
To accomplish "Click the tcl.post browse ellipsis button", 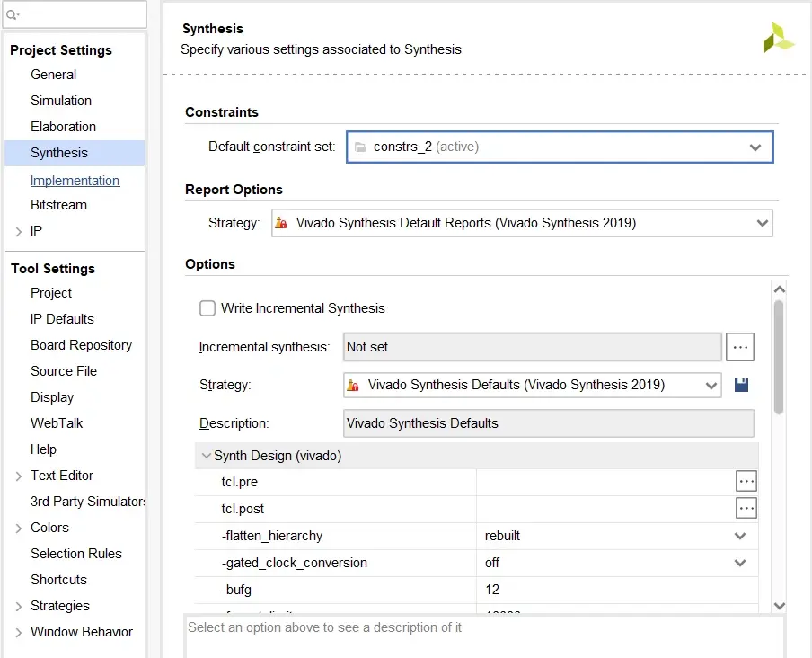I will click(x=746, y=509).
